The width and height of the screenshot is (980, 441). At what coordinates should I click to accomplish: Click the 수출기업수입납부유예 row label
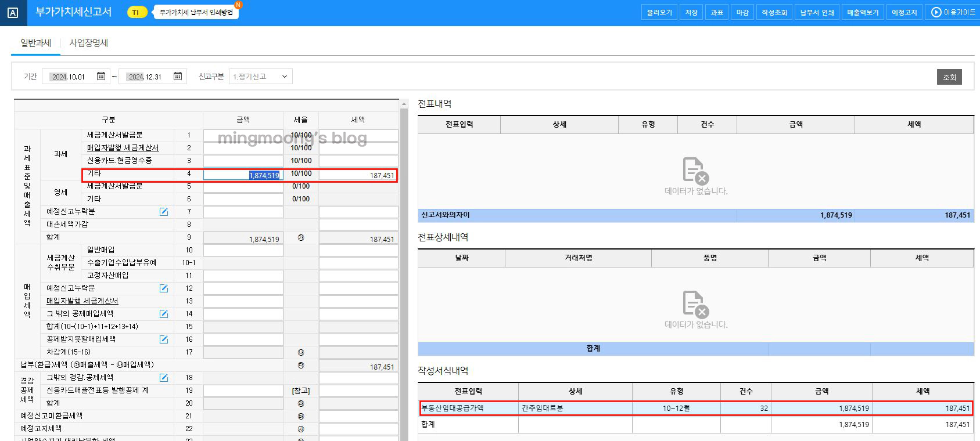[x=121, y=262]
